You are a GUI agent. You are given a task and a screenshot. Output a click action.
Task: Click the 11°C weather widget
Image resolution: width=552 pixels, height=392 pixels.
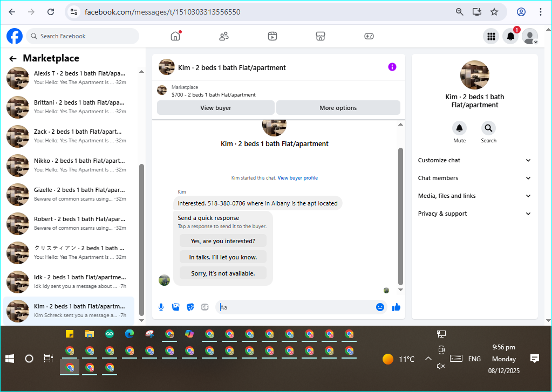click(x=399, y=359)
